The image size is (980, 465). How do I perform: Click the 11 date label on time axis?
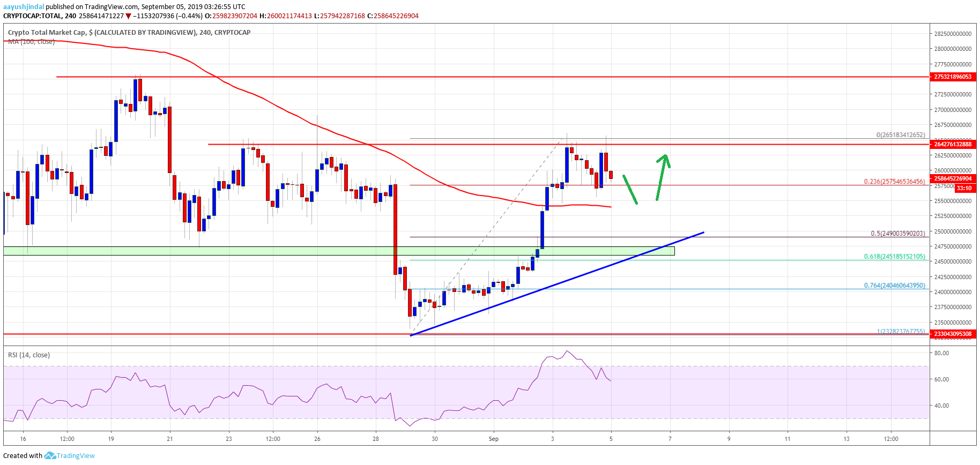coord(788,439)
